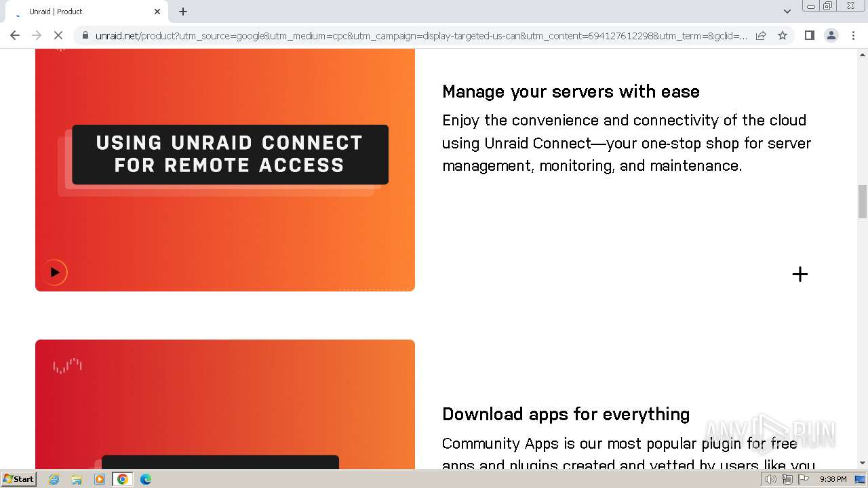The height and width of the screenshot is (488, 868).
Task: Close the Unraid | Product tab
Action: [x=157, y=12]
